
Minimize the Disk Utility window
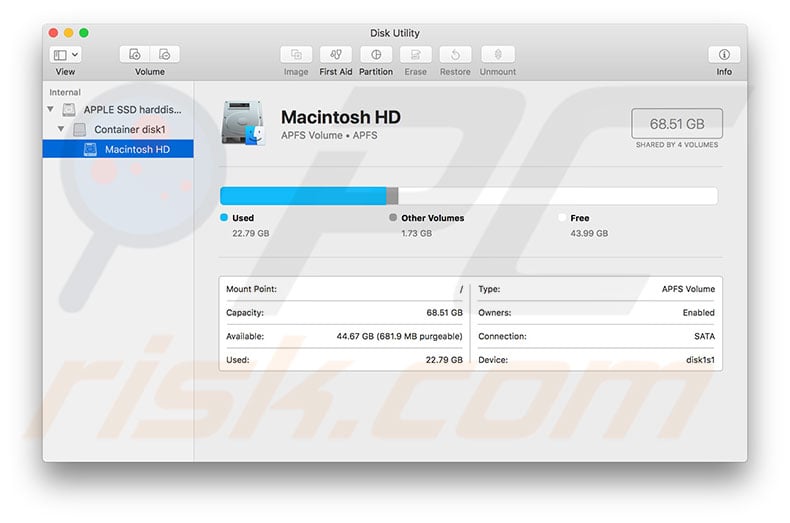click(x=69, y=33)
